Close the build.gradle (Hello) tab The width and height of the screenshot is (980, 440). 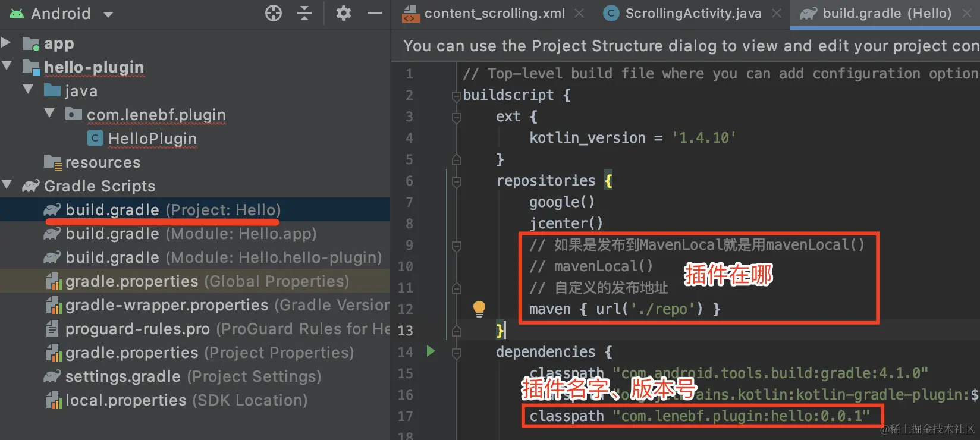(x=967, y=13)
